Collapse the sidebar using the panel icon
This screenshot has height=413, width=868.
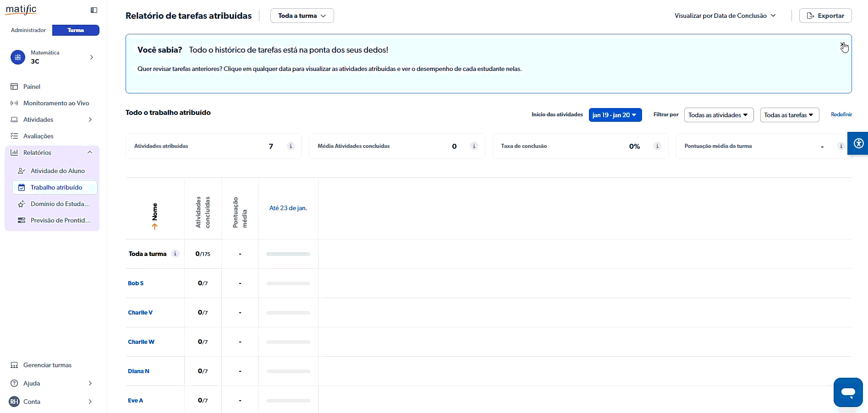[x=94, y=10]
